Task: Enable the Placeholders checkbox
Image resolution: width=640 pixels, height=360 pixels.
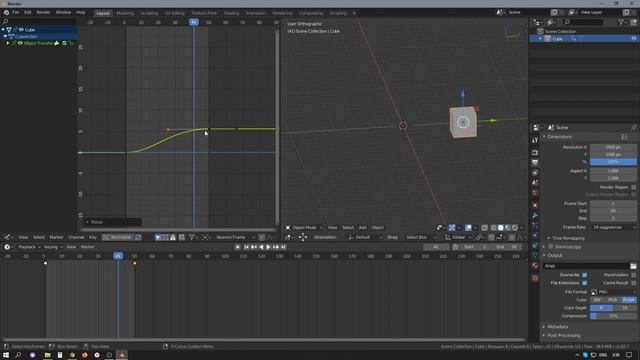Action: tap(633, 275)
